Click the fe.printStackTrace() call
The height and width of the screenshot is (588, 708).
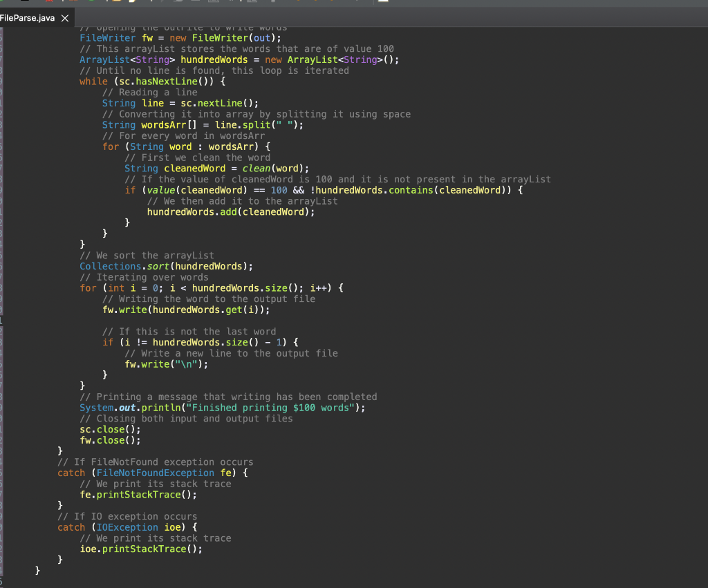(138, 495)
